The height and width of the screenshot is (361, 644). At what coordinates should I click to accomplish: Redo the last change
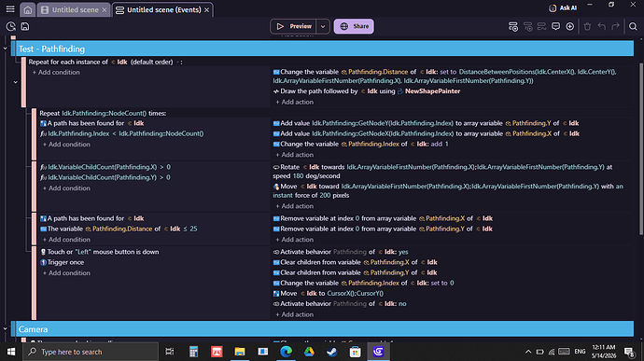pyautogui.click(x=615, y=27)
